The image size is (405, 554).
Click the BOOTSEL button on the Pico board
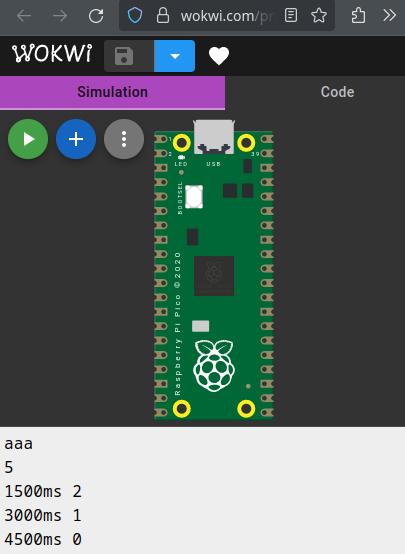(194, 197)
